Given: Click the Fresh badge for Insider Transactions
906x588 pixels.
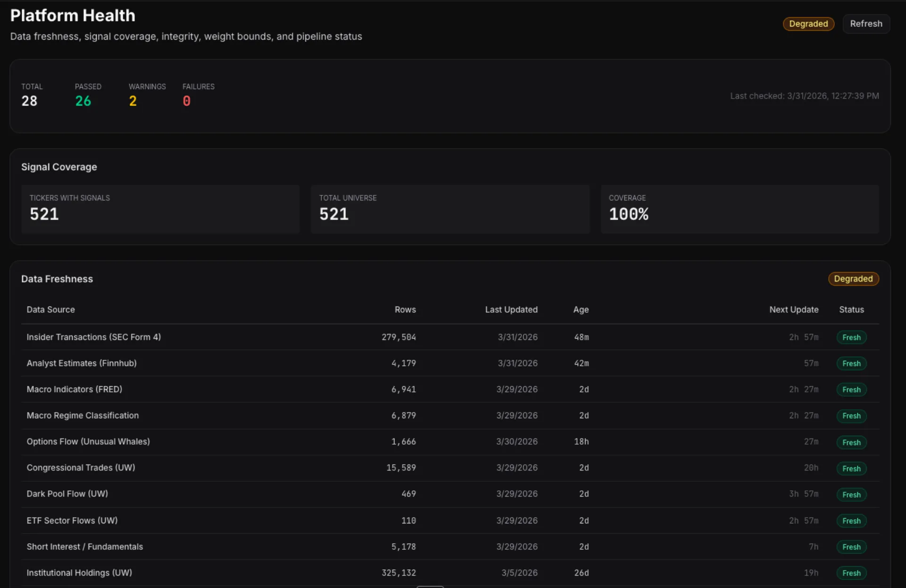Looking at the screenshot, I should point(851,337).
